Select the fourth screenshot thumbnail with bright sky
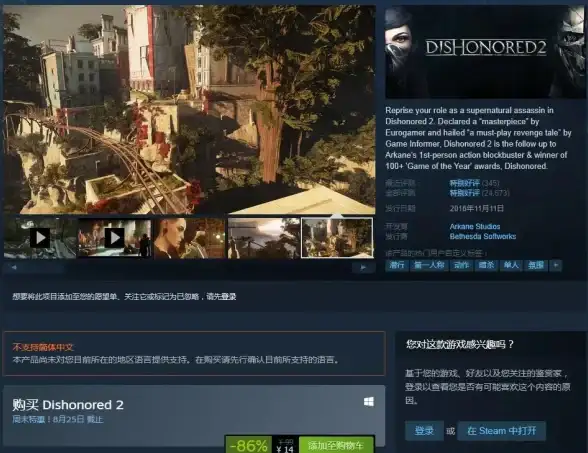 coord(264,238)
